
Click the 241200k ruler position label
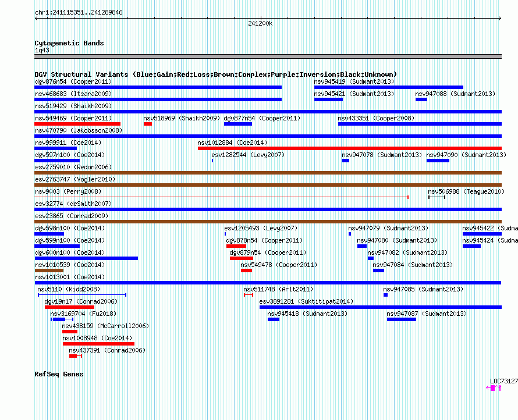[x=260, y=23]
